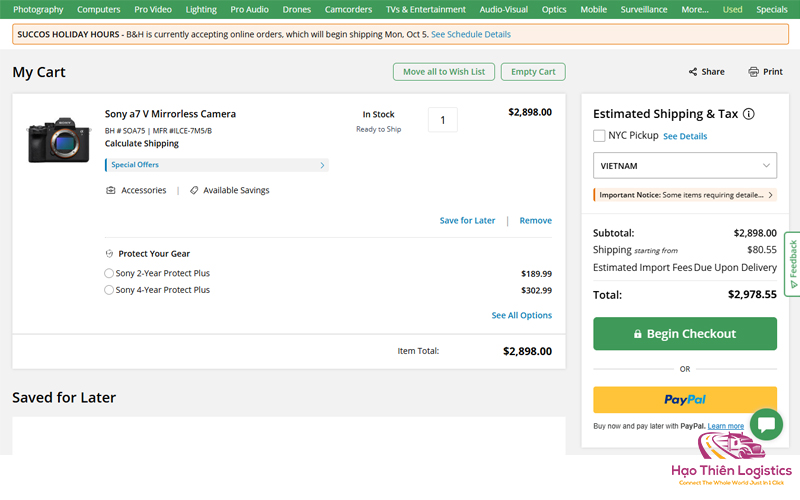Go to the Used section
Image resolution: width=800 pixels, height=500 pixels.
732,9
